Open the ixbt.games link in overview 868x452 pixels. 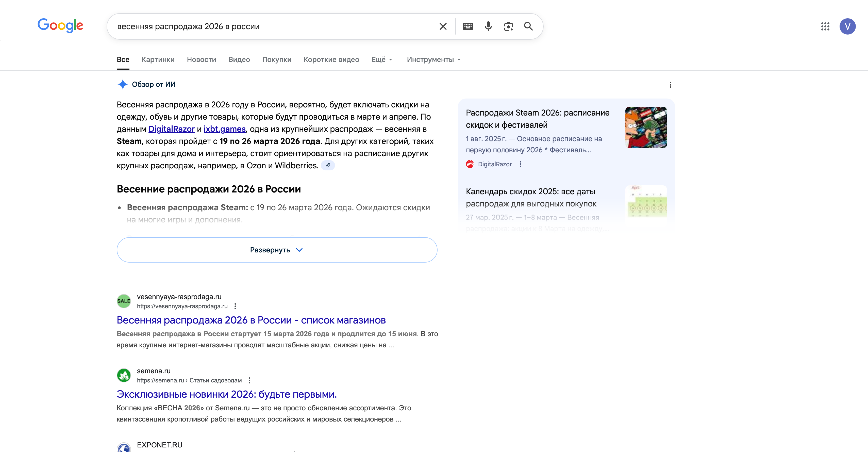(x=224, y=129)
